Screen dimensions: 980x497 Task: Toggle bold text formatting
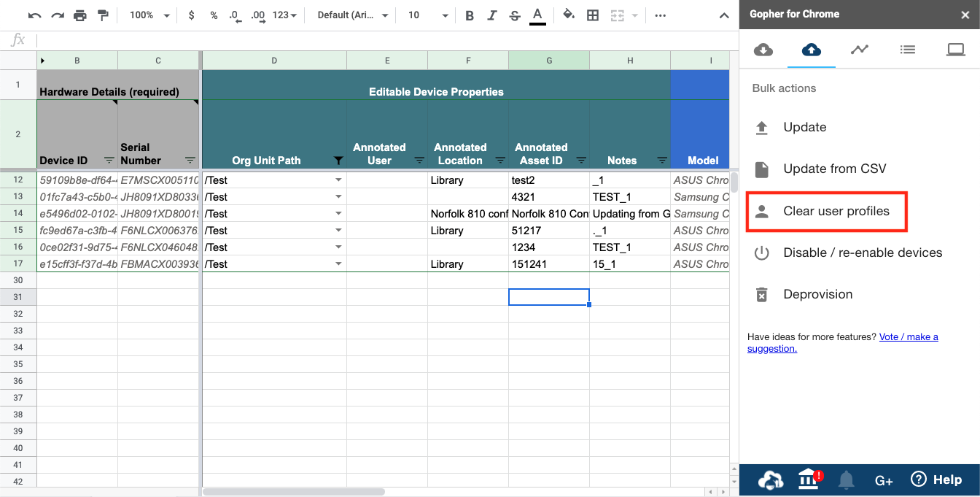click(x=470, y=15)
